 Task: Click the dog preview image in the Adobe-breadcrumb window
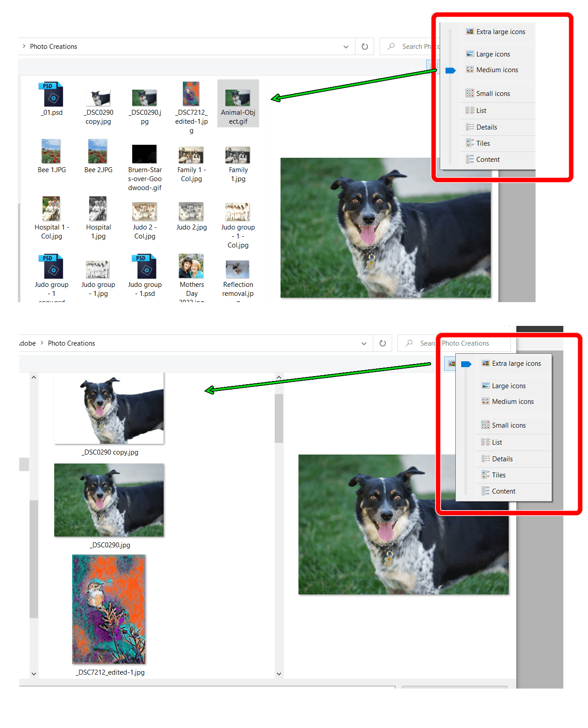[x=403, y=524]
